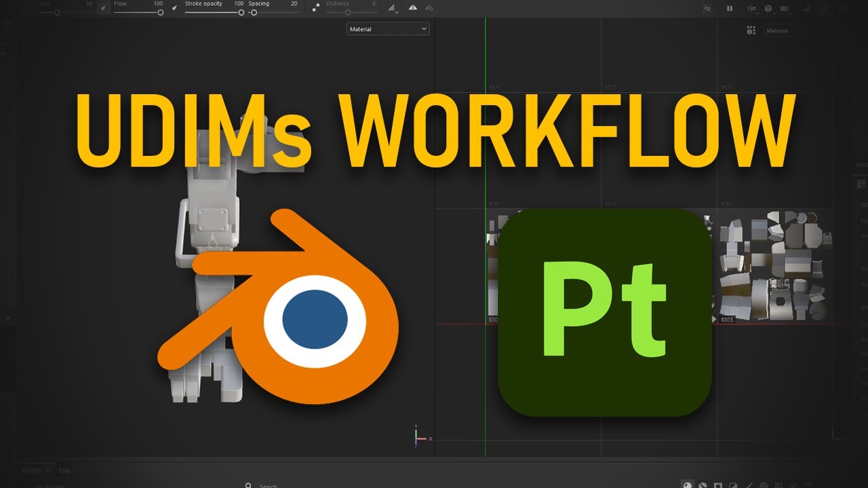Adjust the Size slider
The image size is (868, 488).
66,12
